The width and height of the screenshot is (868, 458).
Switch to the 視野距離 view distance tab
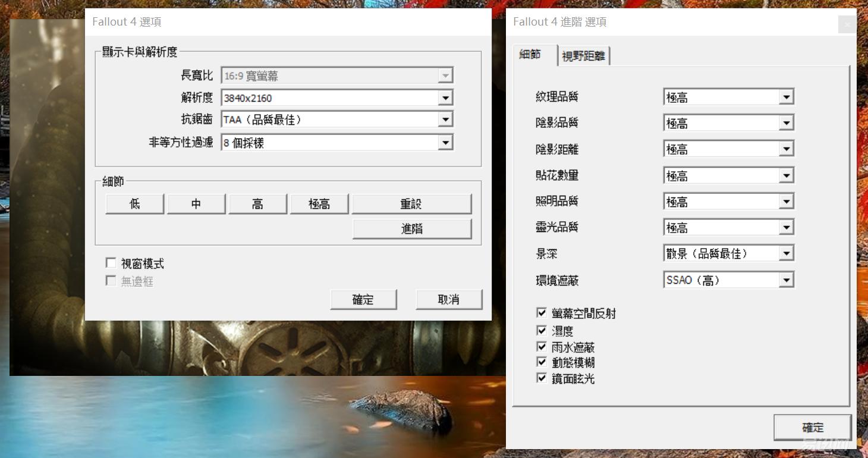(583, 55)
